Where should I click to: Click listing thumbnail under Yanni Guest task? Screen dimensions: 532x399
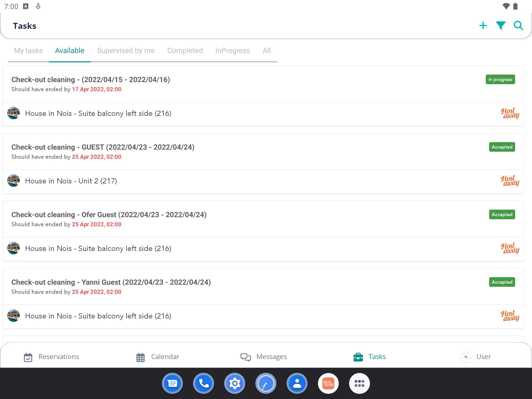[14, 316]
